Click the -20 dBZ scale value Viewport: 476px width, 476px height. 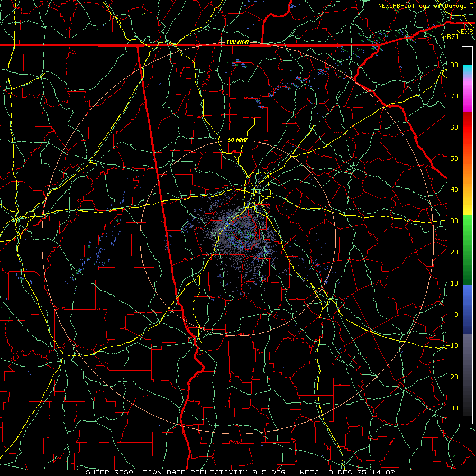[x=452, y=377]
